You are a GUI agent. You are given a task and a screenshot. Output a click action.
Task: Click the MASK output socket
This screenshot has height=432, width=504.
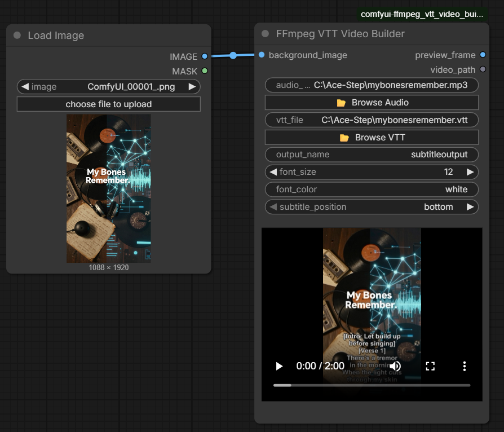pos(205,70)
